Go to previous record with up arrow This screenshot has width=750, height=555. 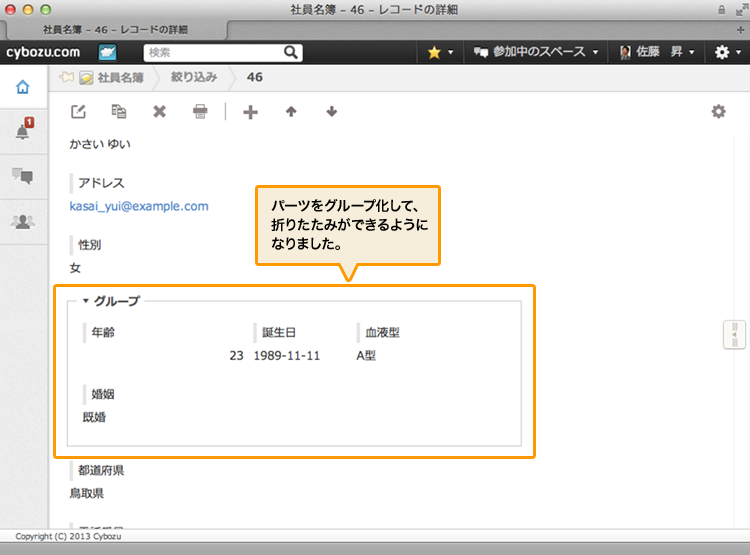pyautogui.click(x=291, y=112)
